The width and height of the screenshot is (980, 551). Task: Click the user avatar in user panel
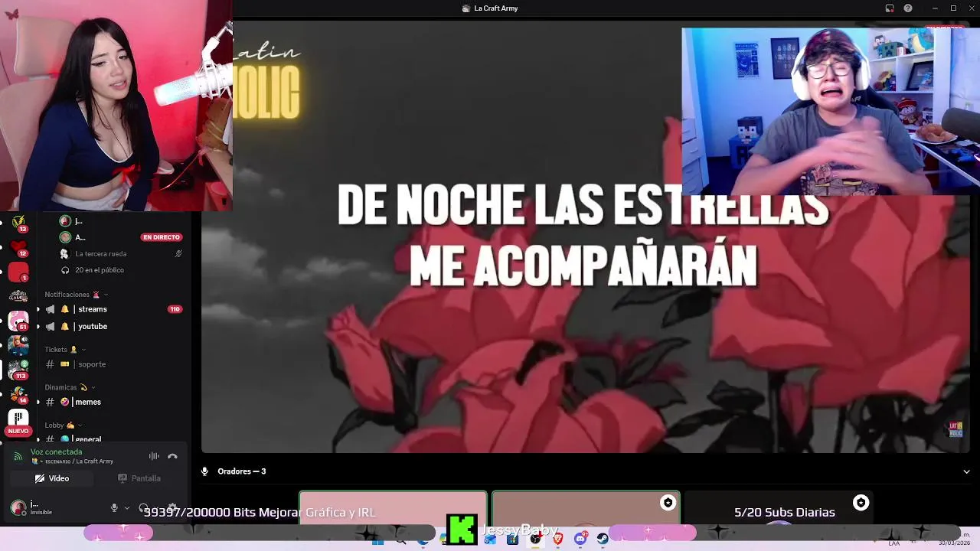click(18, 507)
